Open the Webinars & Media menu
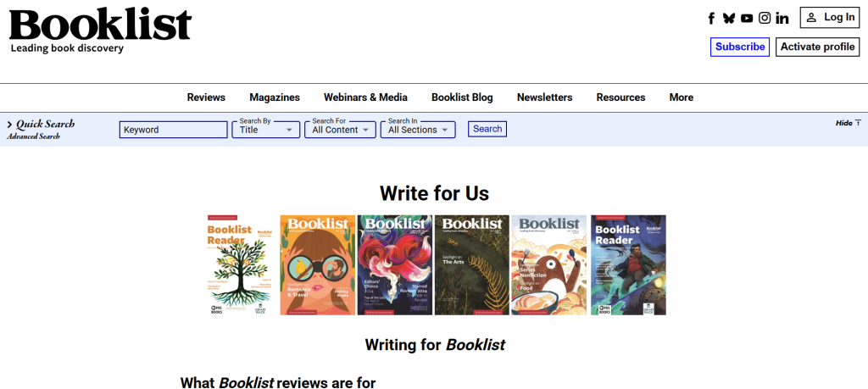The height and width of the screenshot is (389, 868). 365,97
